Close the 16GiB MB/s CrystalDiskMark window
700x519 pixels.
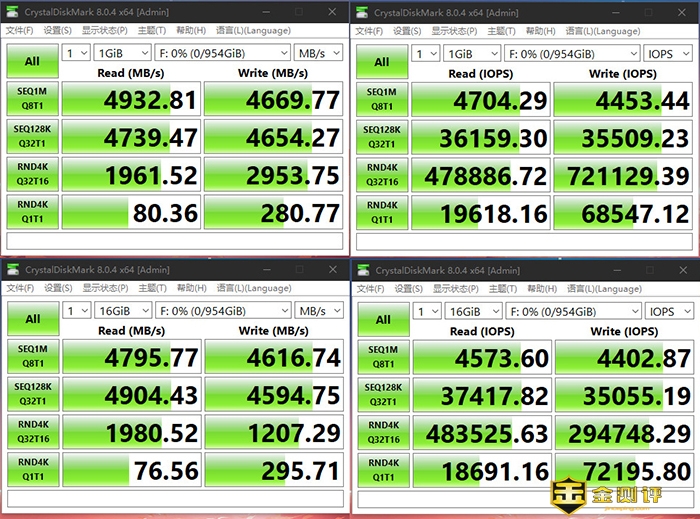pyautogui.click(x=333, y=270)
